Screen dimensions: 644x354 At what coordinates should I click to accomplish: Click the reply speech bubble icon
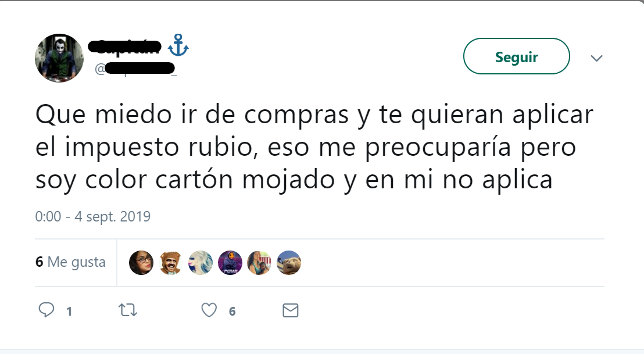coord(46,310)
